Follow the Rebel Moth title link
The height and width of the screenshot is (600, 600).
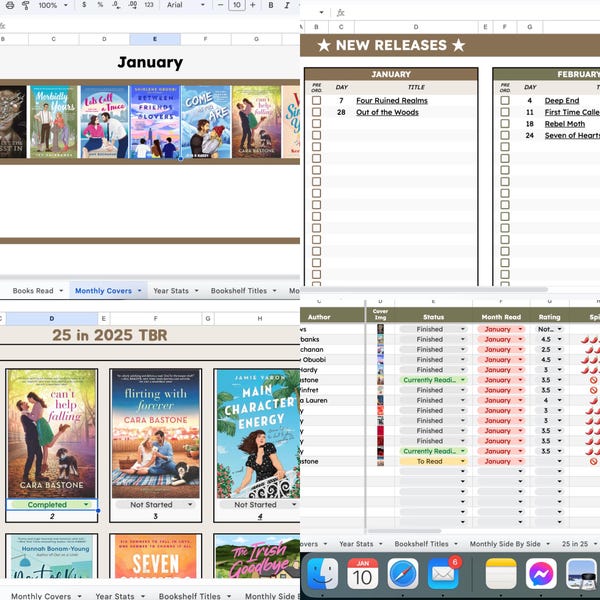click(x=565, y=124)
